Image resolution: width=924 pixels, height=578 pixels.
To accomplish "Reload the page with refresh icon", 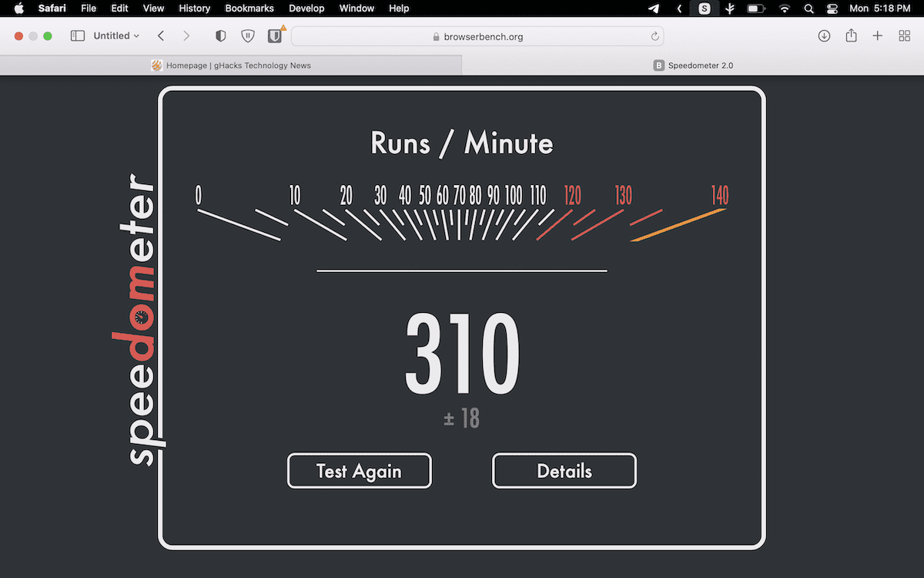I will coord(654,36).
